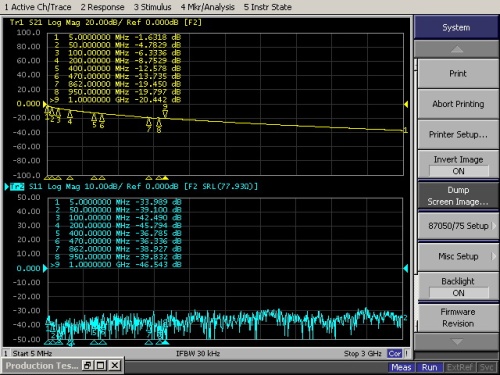Open the Instr State menu
500x375 pixels.
tap(267, 7)
